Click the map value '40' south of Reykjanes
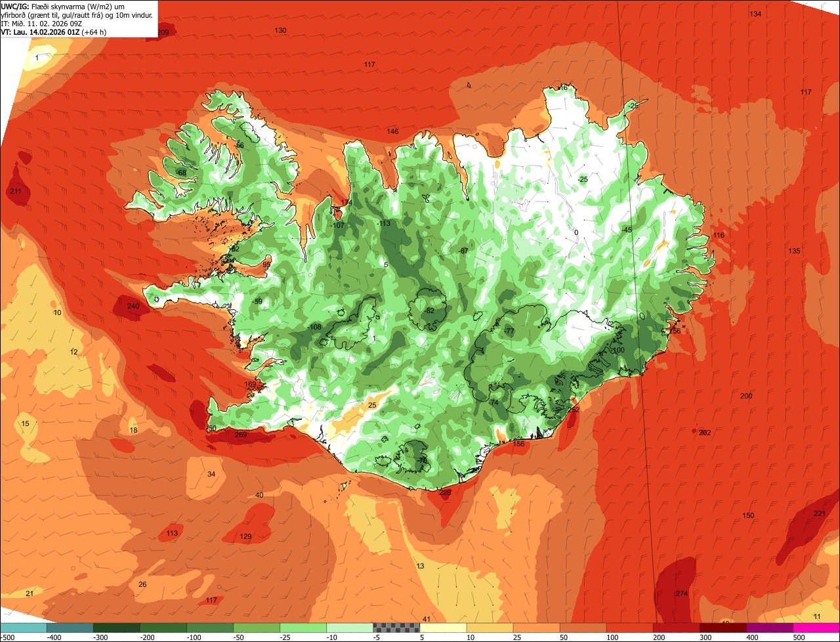840x642 pixels. pyautogui.click(x=259, y=495)
